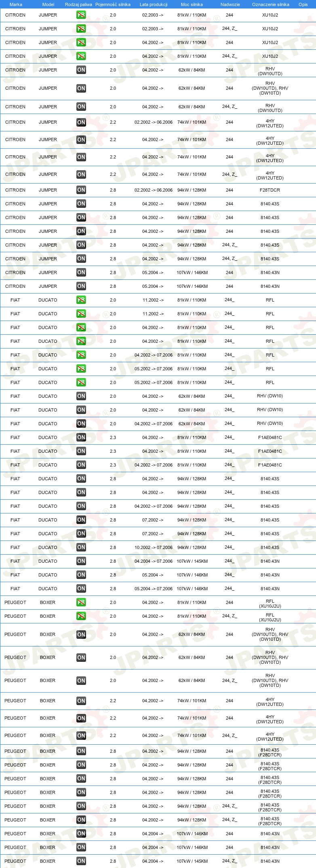
Task: Click PB icon, Peugeot Boxer RFL (XU10J2U) 244, Z_ row
Action: [x=81, y=616]
